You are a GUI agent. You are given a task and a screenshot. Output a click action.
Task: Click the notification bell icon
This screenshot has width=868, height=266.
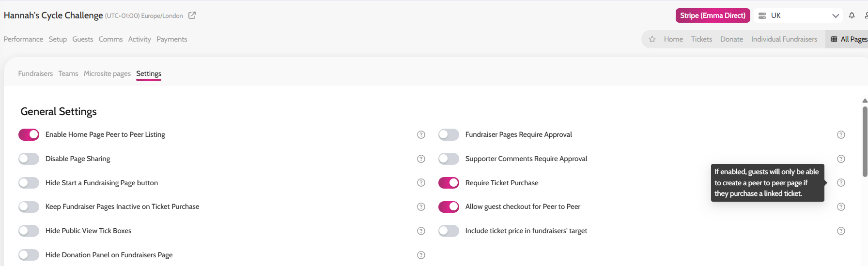(852, 15)
